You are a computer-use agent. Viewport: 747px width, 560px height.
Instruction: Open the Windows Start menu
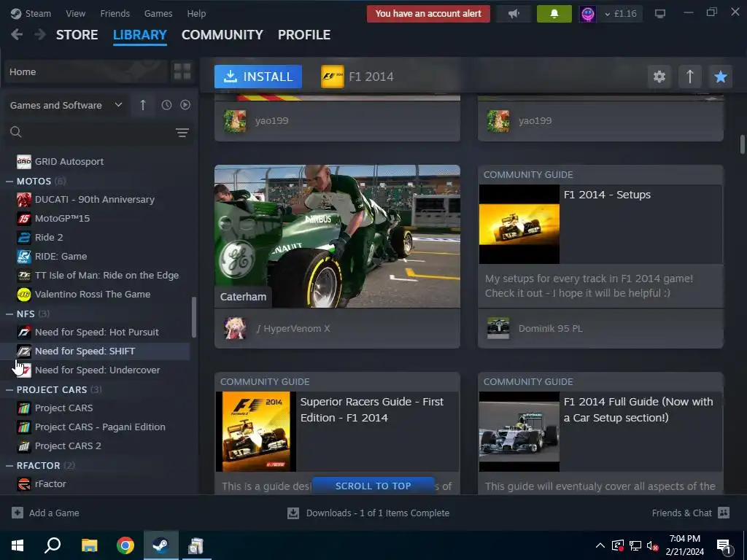[18, 545]
